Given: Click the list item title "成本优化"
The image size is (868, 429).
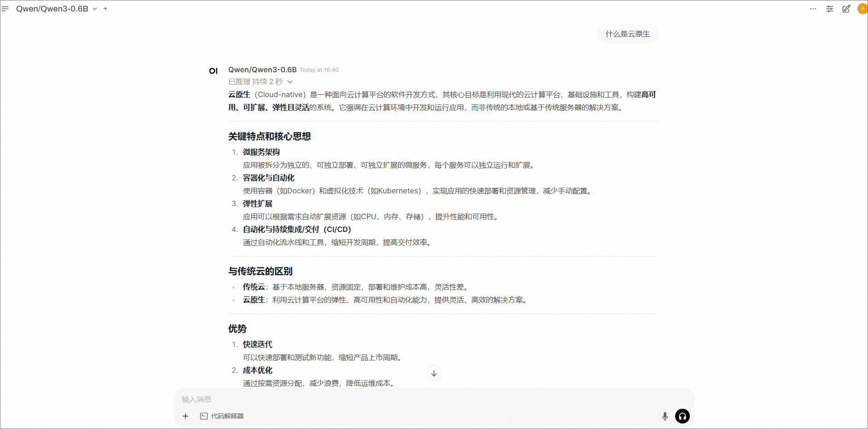Looking at the screenshot, I should point(258,370).
